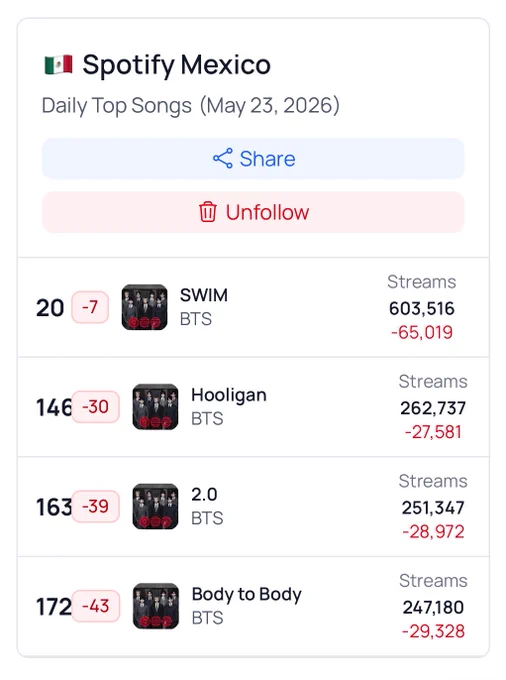Click the -30 rank change badge
Image resolution: width=506 pixels, height=680 pixels.
click(95, 407)
